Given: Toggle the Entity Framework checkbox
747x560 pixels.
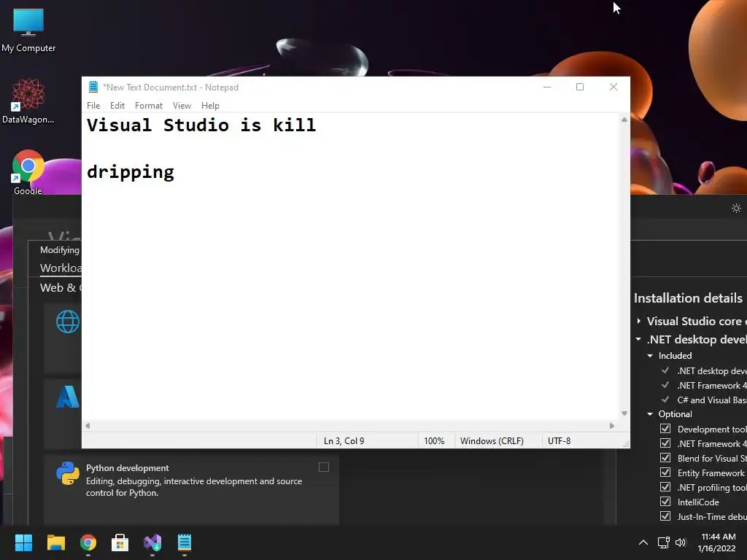Looking at the screenshot, I should (665, 472).
